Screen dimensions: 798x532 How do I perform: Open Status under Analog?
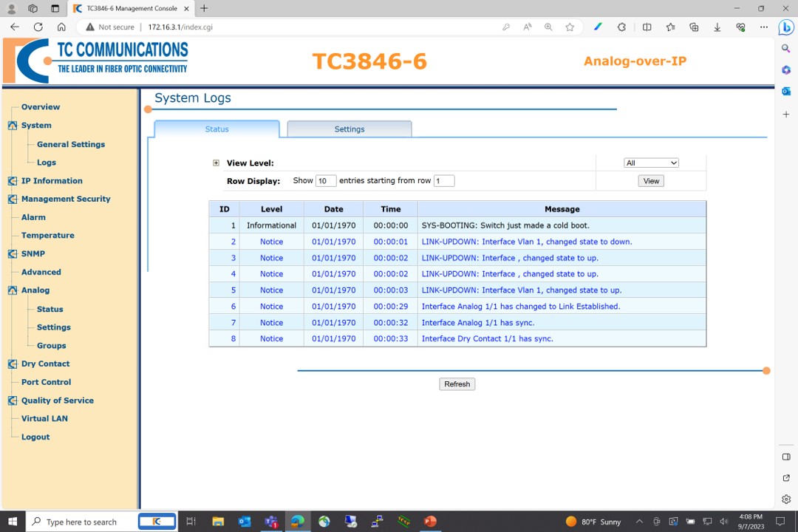50,309
